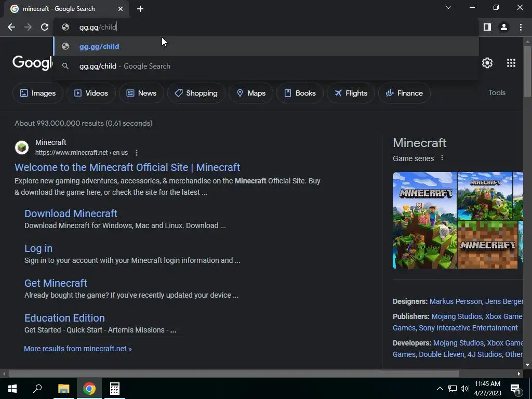Click the browser back arrow

click(x=11, y=27)
